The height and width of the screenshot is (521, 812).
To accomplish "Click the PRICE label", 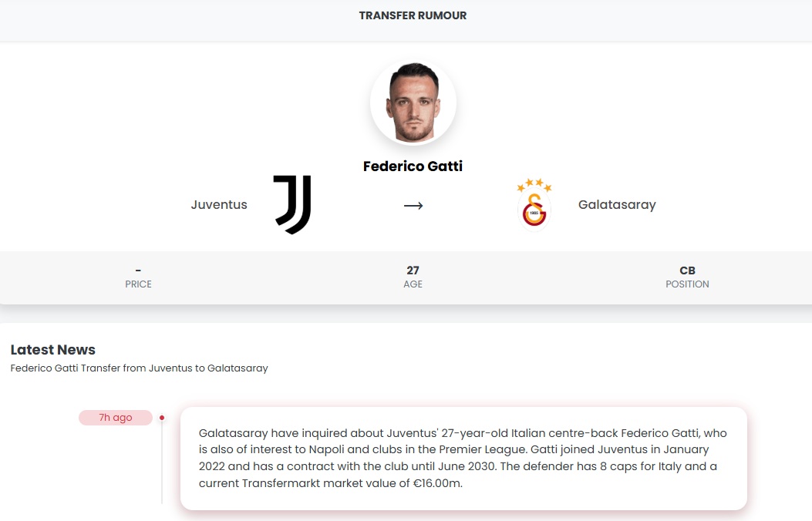I will coord(139,284).
